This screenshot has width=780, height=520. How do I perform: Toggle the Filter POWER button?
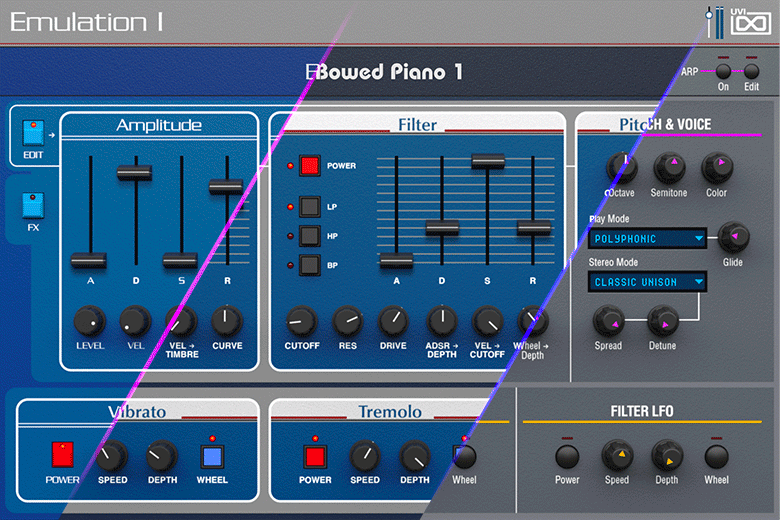[309, 166]
